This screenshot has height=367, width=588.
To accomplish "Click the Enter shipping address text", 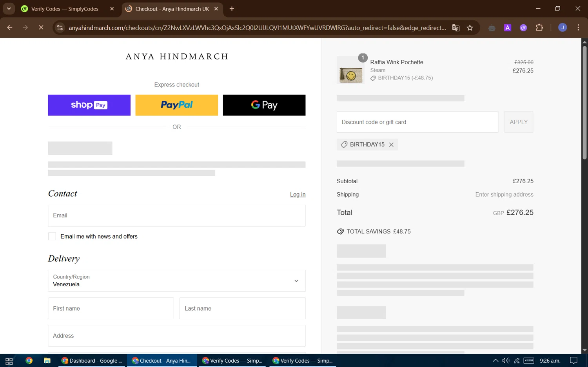I will [x=504, y=194].
